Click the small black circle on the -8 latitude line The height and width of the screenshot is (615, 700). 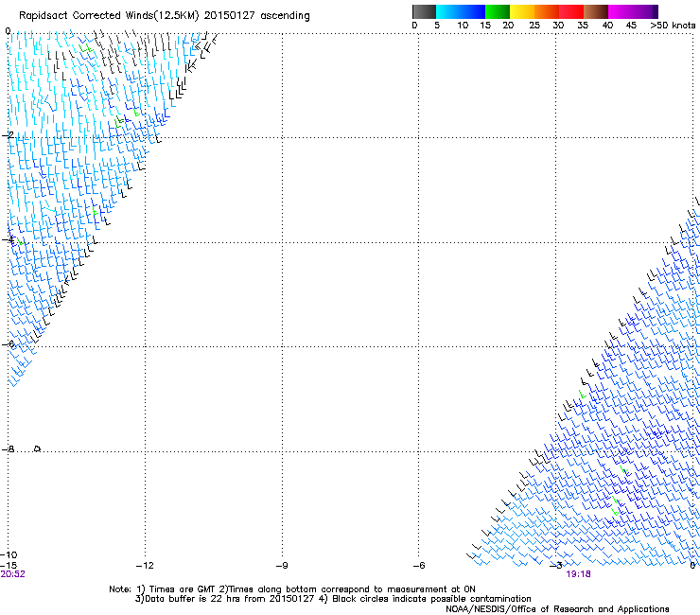point(38,448)
